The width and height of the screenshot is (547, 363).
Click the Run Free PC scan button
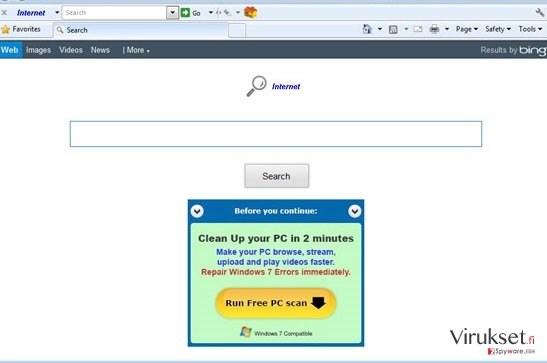(x=276, y=303)
